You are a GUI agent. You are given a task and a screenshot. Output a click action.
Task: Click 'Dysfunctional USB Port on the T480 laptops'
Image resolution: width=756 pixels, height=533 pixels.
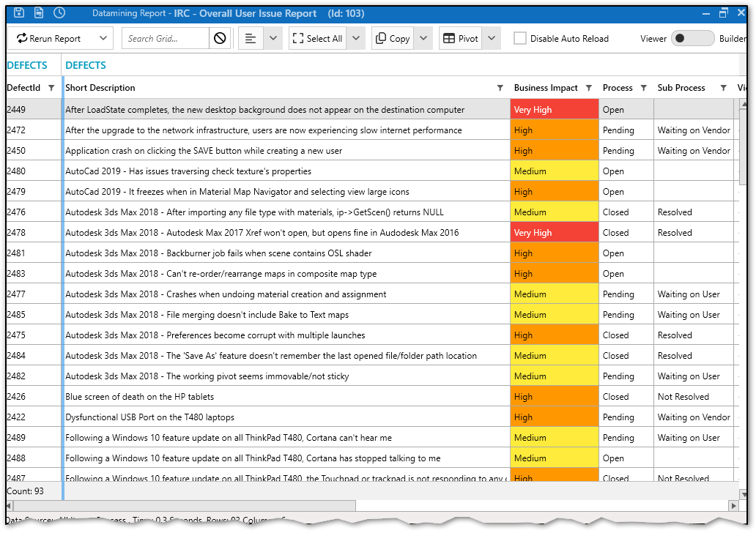coord(149,417)
